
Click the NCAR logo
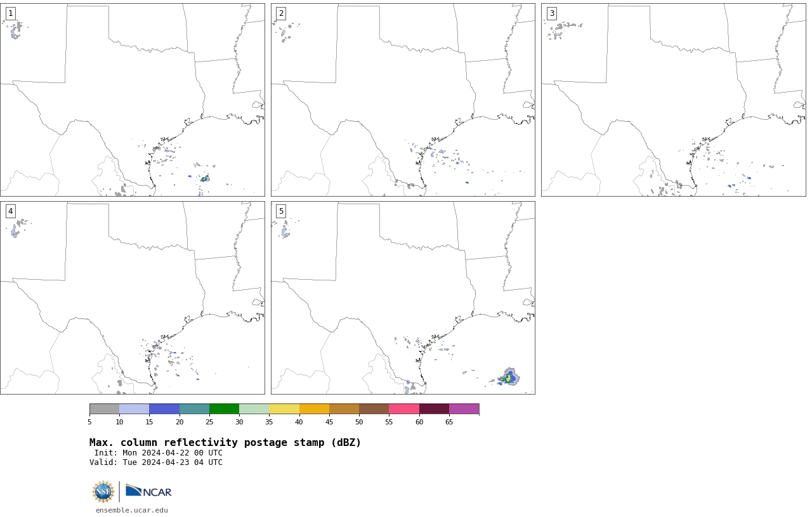tap(148, 491)
